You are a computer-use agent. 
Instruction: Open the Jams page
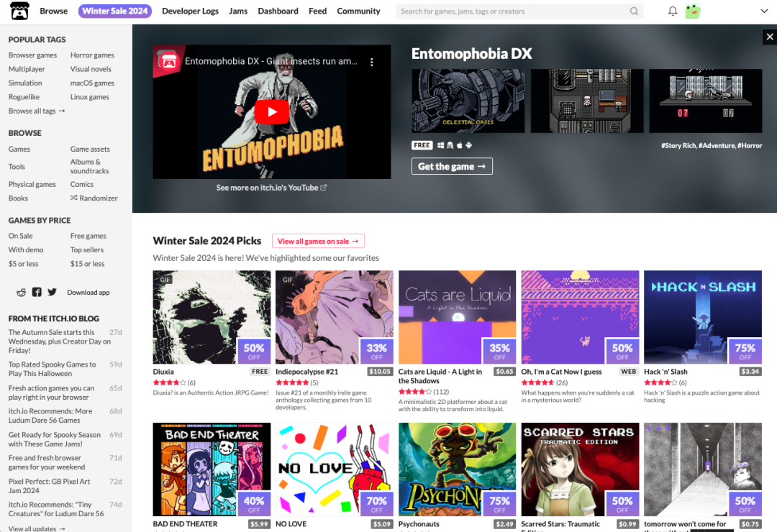click(x=238, y=11)
